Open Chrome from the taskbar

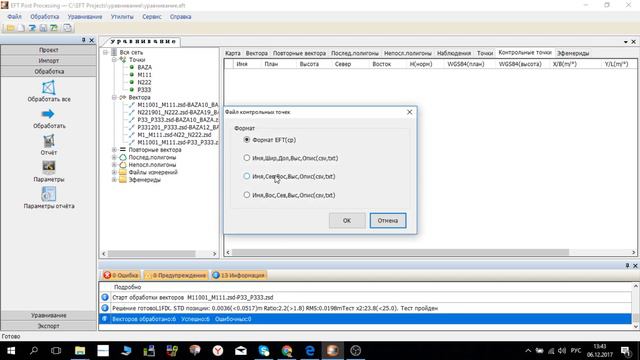point(287,351)
